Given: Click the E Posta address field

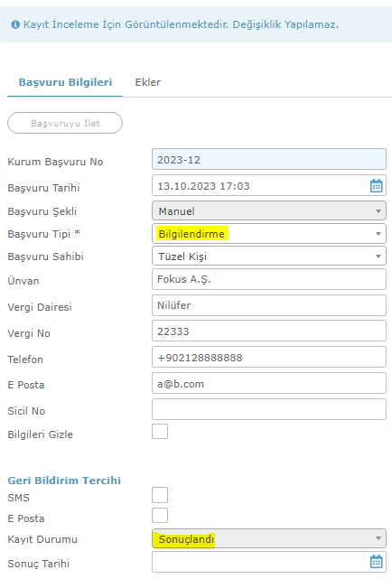Looking at the screenshot, I should 269,383.
